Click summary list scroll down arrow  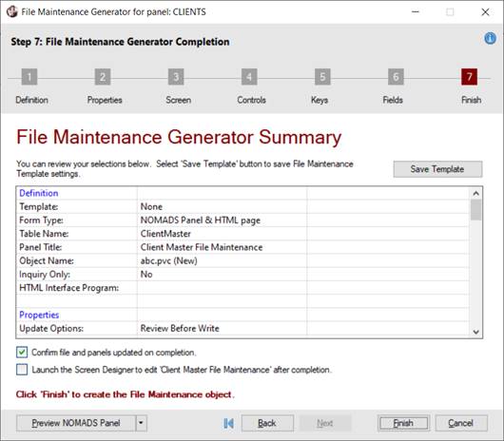[476, 332]
